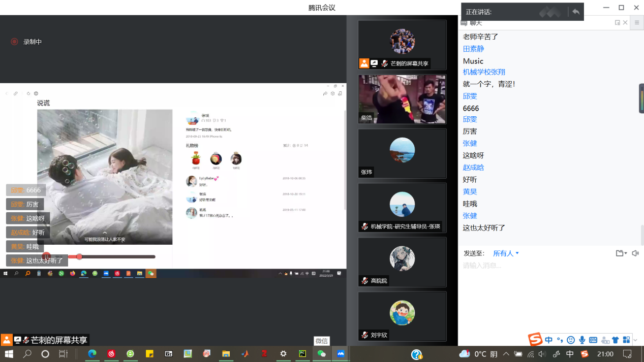Show hidden system tray icons
This screenshot has width=644, height=362.
click(506, 354)
